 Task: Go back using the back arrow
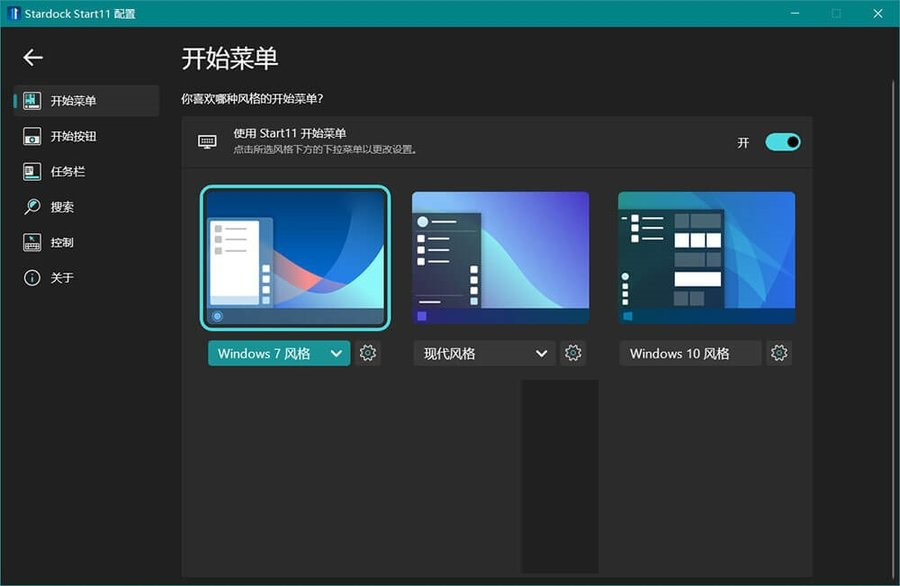[x=33, y=57]
